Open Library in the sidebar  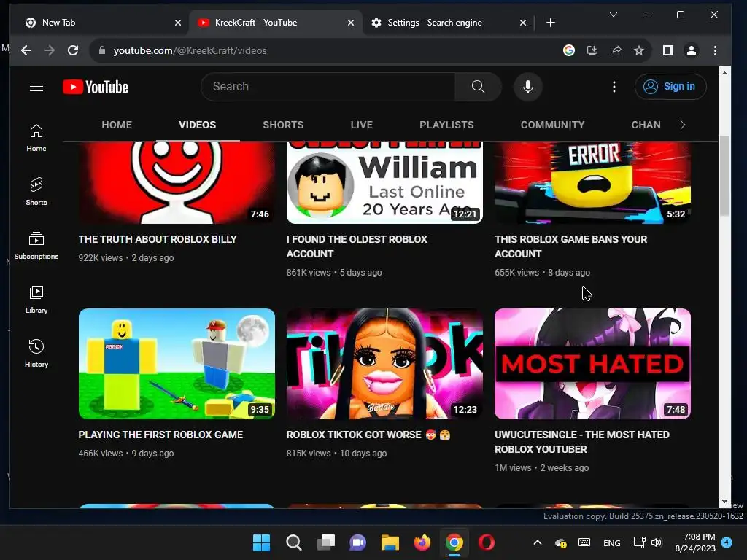(x=36, y=299)
